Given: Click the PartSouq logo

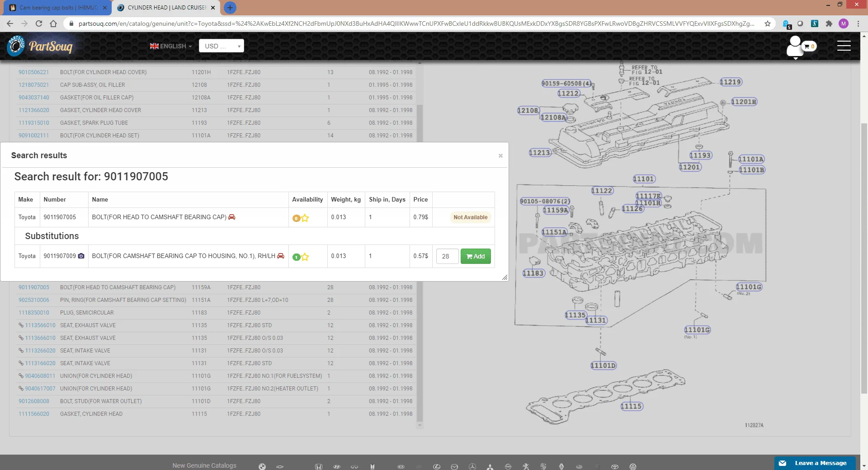Looking at the screenshot, I should (x=40, y=46).
